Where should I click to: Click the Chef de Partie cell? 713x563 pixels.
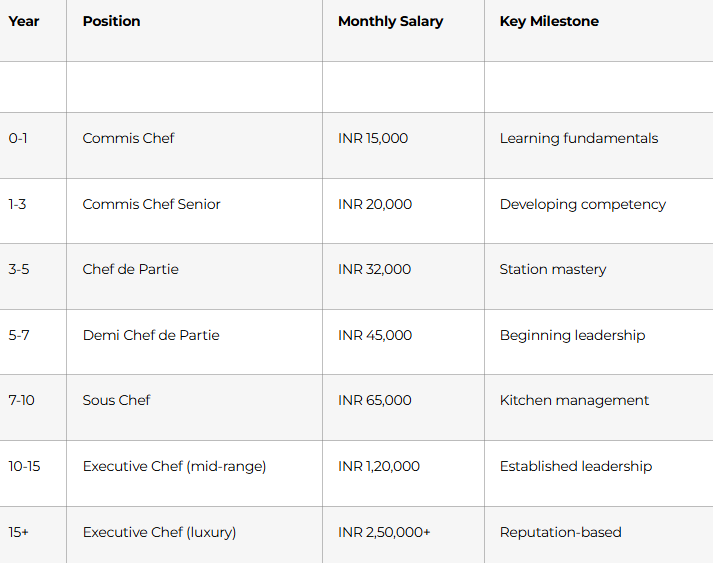point(130,269)
